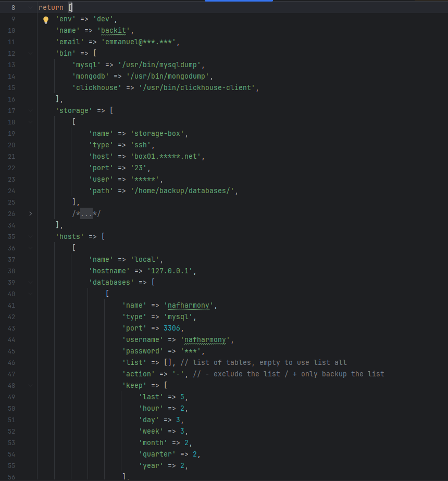Click the yellow lightbulb quick-fix icon
Screen dimensions: 448x481
pyautogui.click(x=45, y=20)
